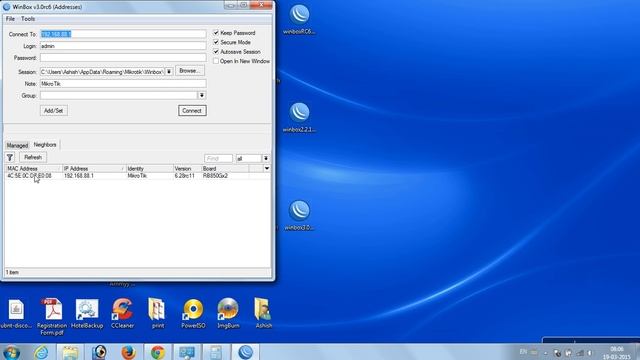Show hidden system tray icons arrow
The width and height of the screenshot is (640, 360).
point(546,353)
